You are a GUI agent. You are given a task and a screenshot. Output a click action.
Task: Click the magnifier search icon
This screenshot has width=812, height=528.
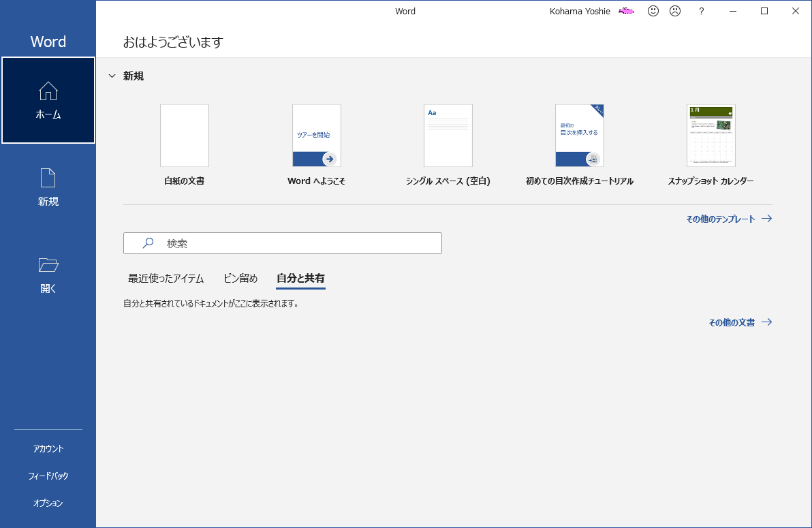pos(148,243)
